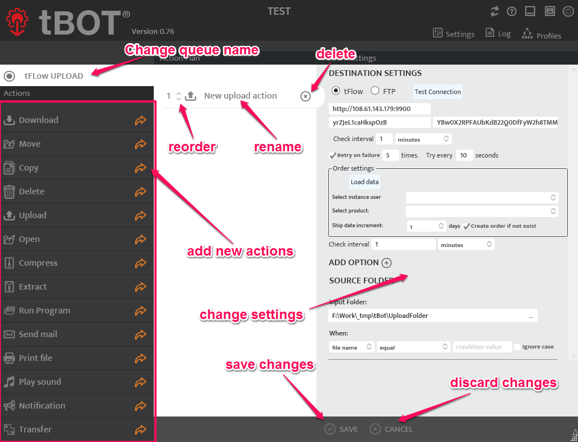Open the help question mark icon
The width and height of the screenshot is (581, 443).
point(512,11)
